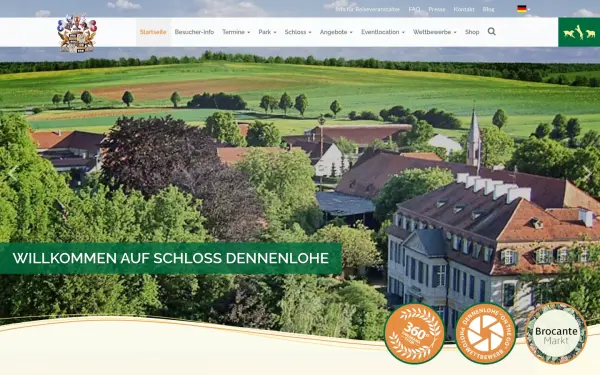
Task: Open the Info für Reiseveranstalter link
Action: tap(368, 9)
